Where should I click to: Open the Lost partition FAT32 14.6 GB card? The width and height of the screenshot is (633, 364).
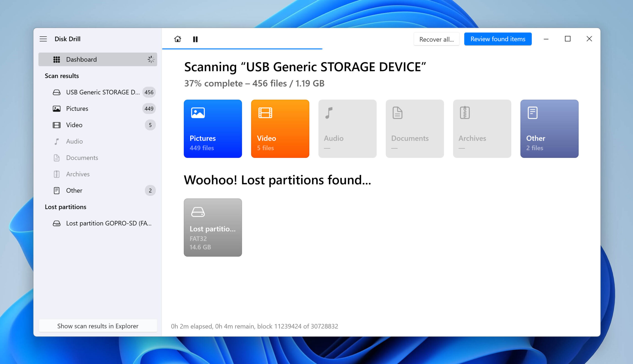point(213,227)
